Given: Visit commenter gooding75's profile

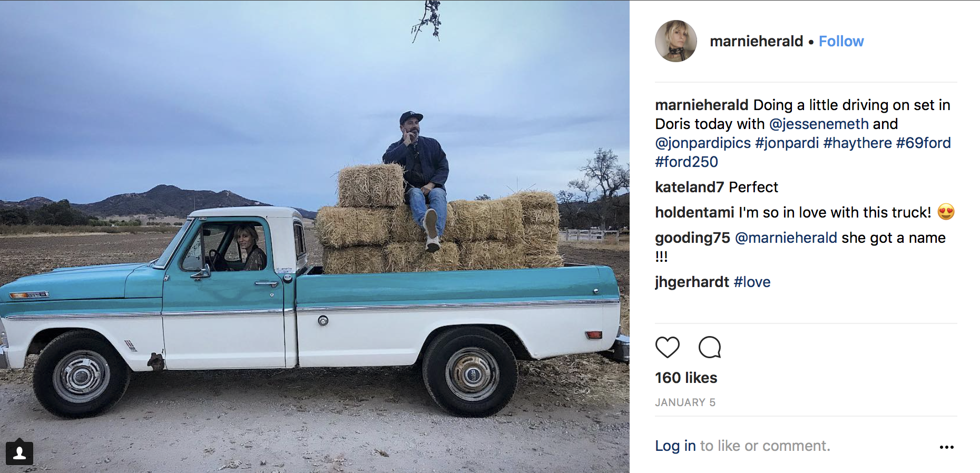Looking at the screenshot, I should pyautogui.click(x=692, y=238).
